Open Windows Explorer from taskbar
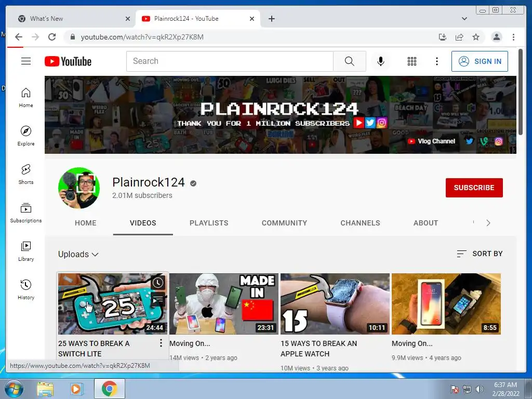Viewport: 532px width, 399px height. pos(45,389)
